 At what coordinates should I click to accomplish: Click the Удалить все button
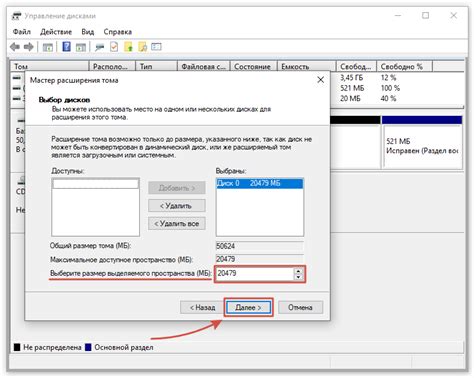click(x=177, y=224)
